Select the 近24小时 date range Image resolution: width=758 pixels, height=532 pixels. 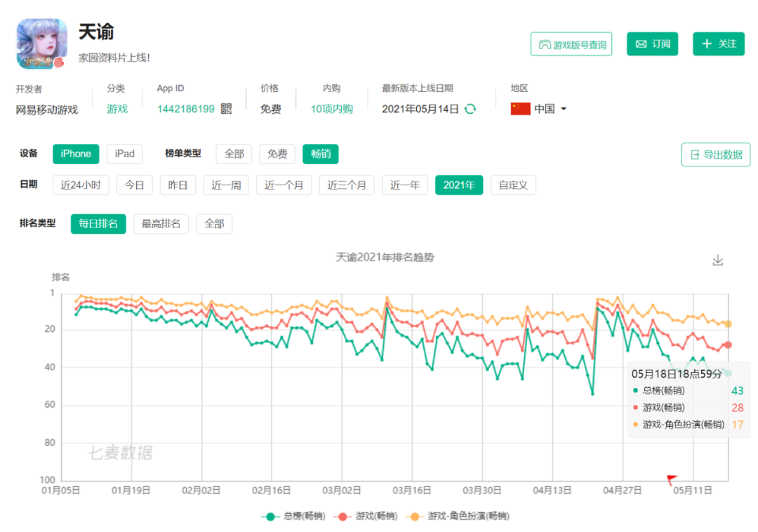(81, 185)
